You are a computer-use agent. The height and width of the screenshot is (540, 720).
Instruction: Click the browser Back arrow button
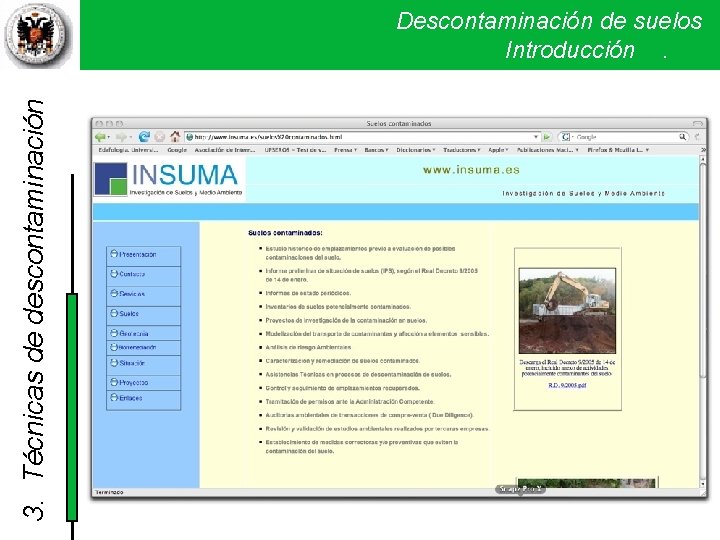[x=100, y=137]
